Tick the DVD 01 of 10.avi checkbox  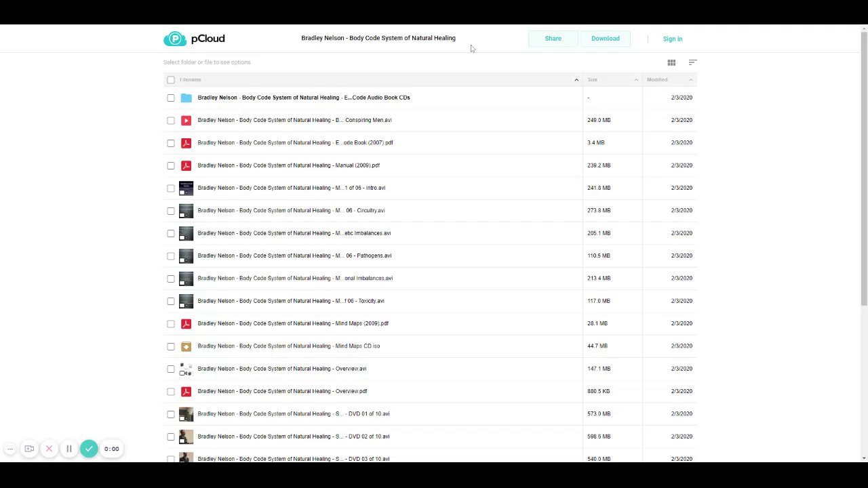pos(171,414)
